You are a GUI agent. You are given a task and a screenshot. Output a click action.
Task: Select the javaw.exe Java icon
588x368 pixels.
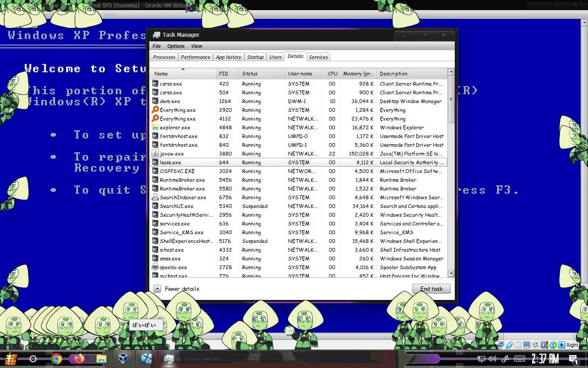click(x=155, y=154)
